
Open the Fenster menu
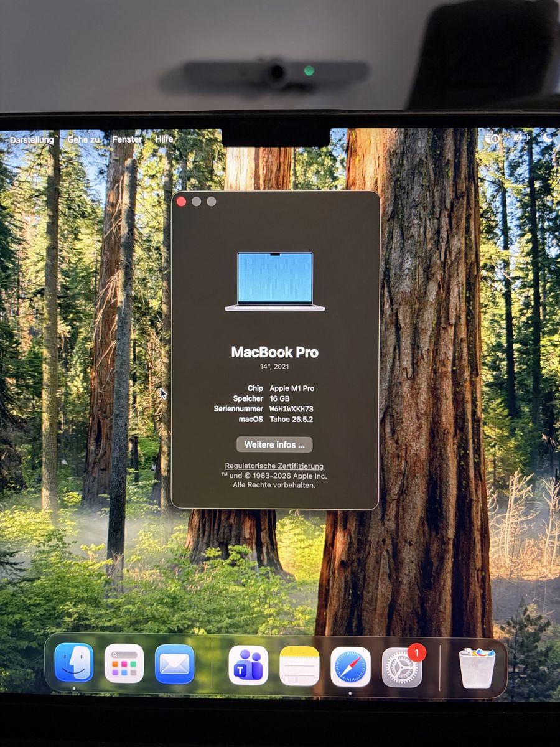(128, 139)
